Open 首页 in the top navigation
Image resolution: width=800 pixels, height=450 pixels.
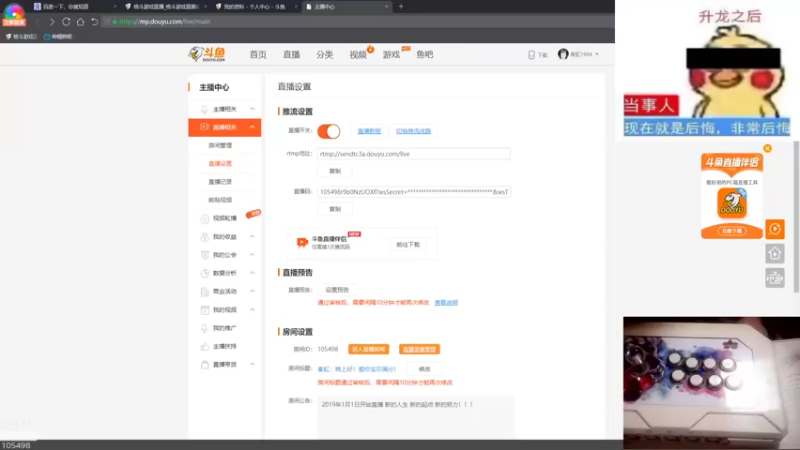(x=258, y=55)
